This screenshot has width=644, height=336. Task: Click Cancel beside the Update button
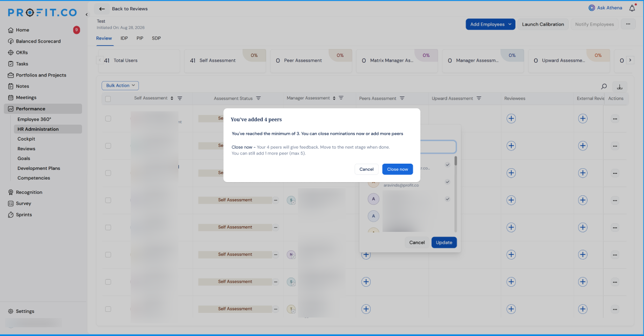pyautogui.click(x=417, y=243)
